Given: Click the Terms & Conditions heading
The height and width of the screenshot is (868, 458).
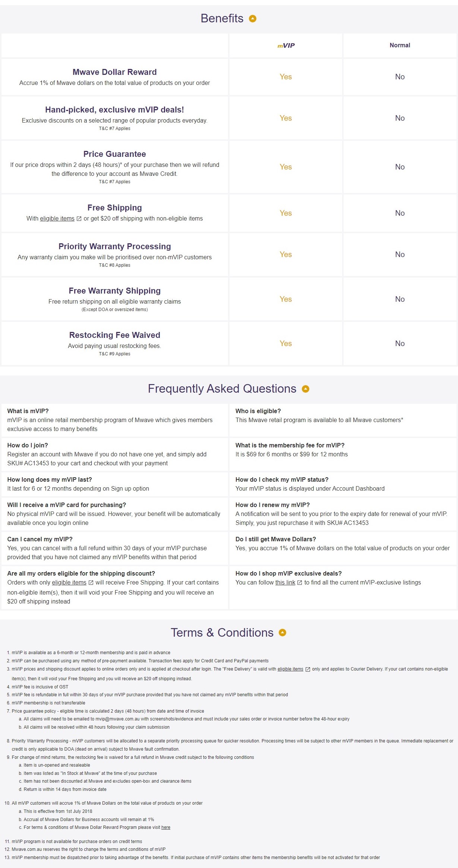Looking at the screenshot, I should [222, 633].
